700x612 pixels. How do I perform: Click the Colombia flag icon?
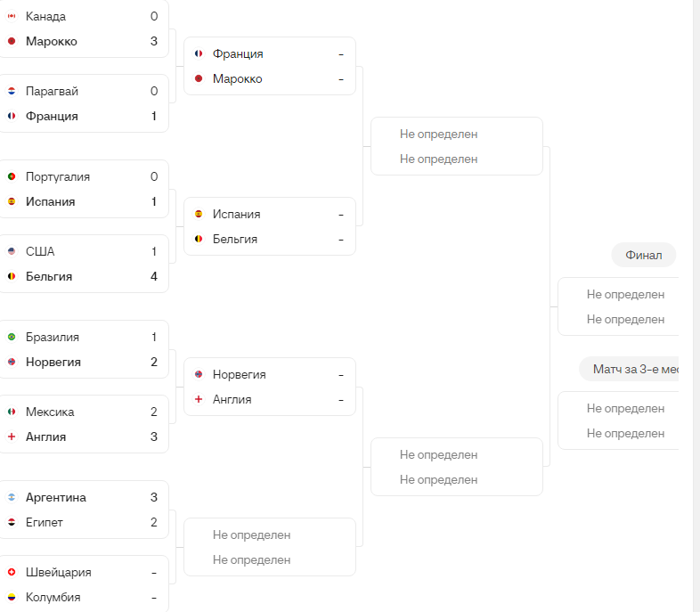(x=12, y=597)
